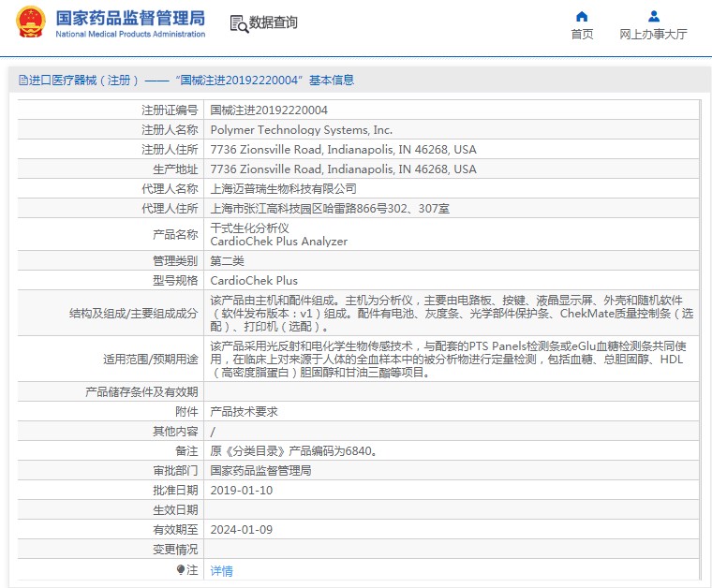Viewport: 712px width, 588px height.
Task: Click the 数据查询 label
Action: click(273, 22)
